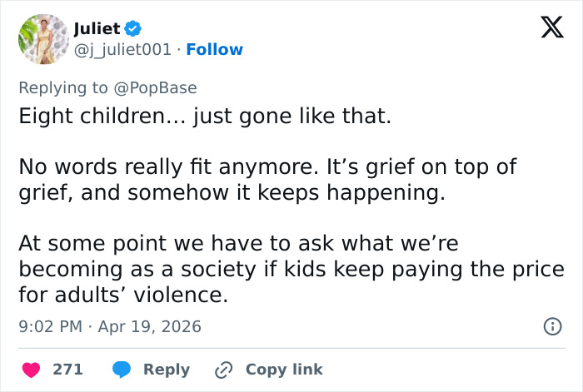Select the Copy link text label
Screen dimensions: 583x392
pos(284,370)
